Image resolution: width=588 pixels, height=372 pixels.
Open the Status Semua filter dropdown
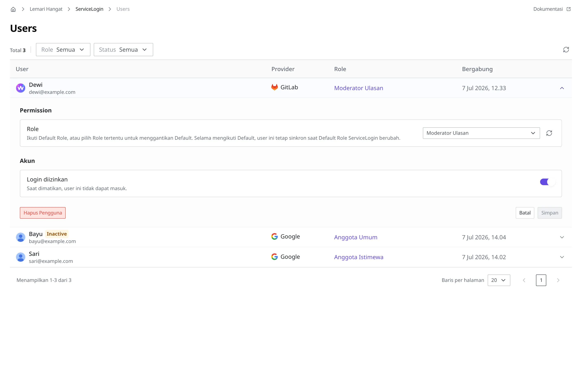coord(123,50)
